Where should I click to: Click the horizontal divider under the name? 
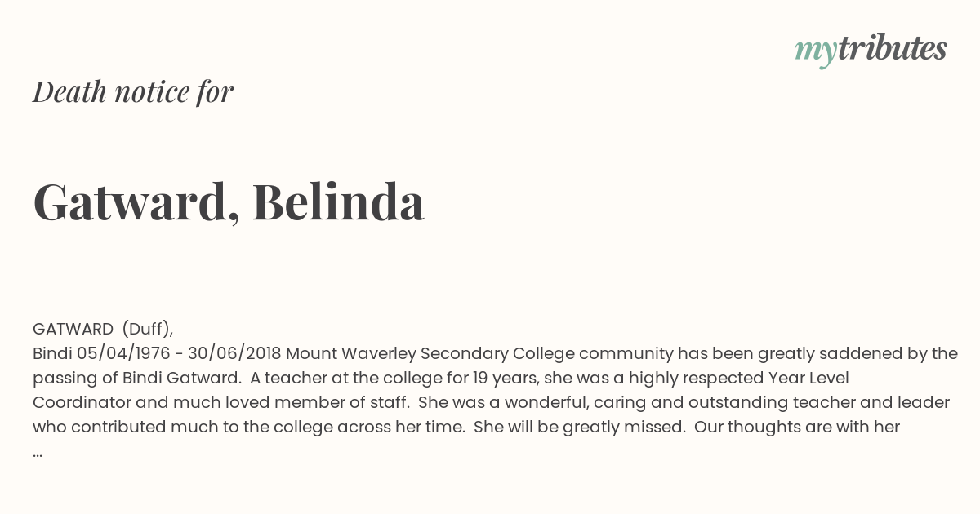click(490, 290)
